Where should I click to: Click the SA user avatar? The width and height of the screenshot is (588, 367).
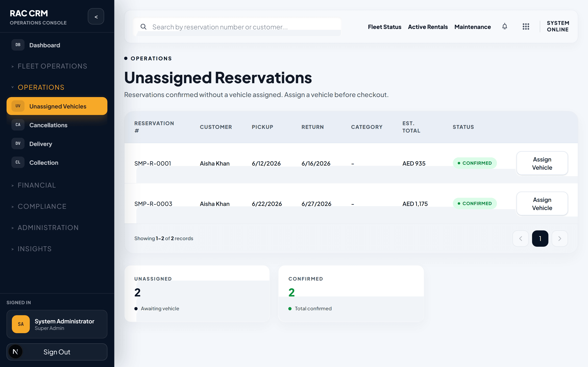tap(21, 324)
